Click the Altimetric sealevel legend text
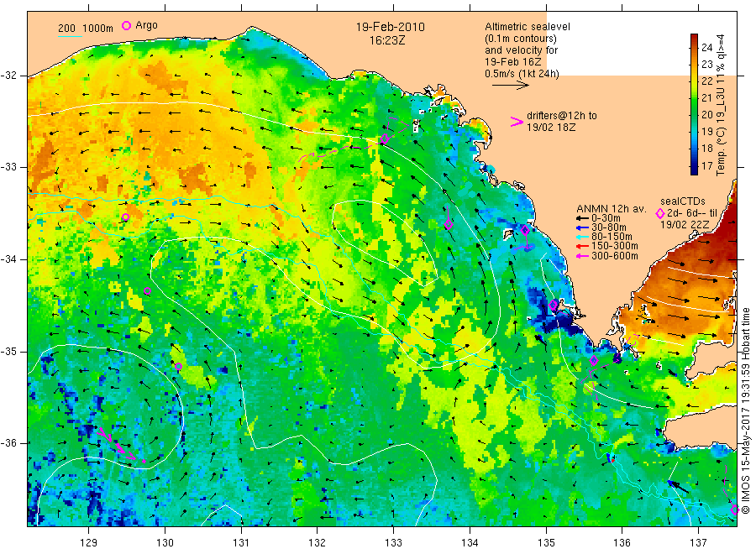Viewport: 756px width, 554px height. [528, 27]
